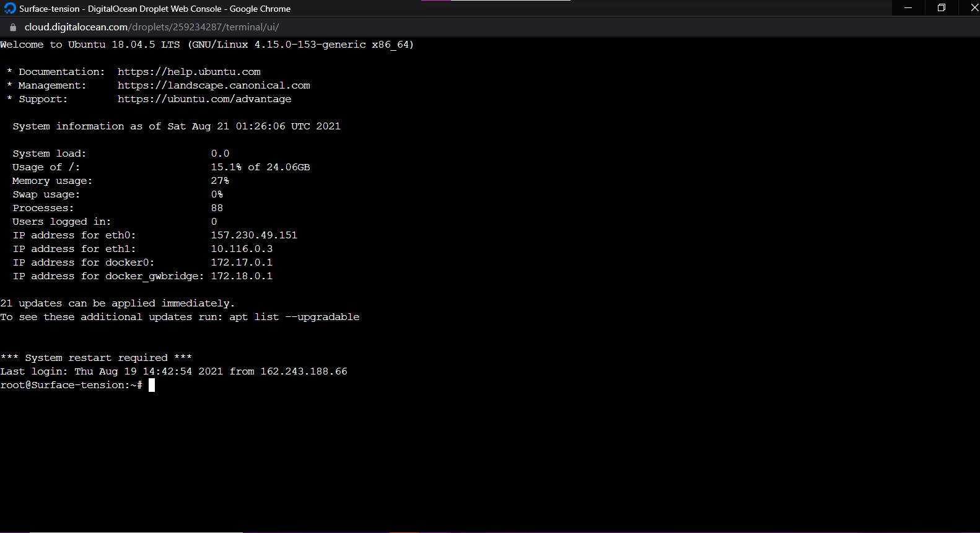Click the https://landscape.canonical.com URL
The width and height of the screenshot is (980, 533).
click(214, 85)
